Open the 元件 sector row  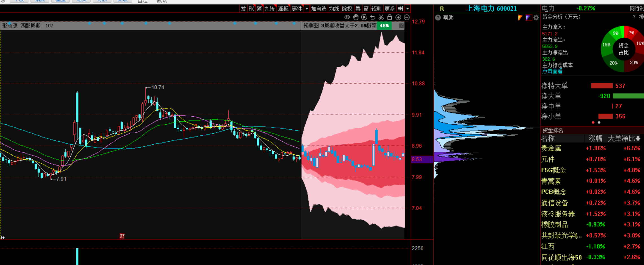tap(592, 159)
